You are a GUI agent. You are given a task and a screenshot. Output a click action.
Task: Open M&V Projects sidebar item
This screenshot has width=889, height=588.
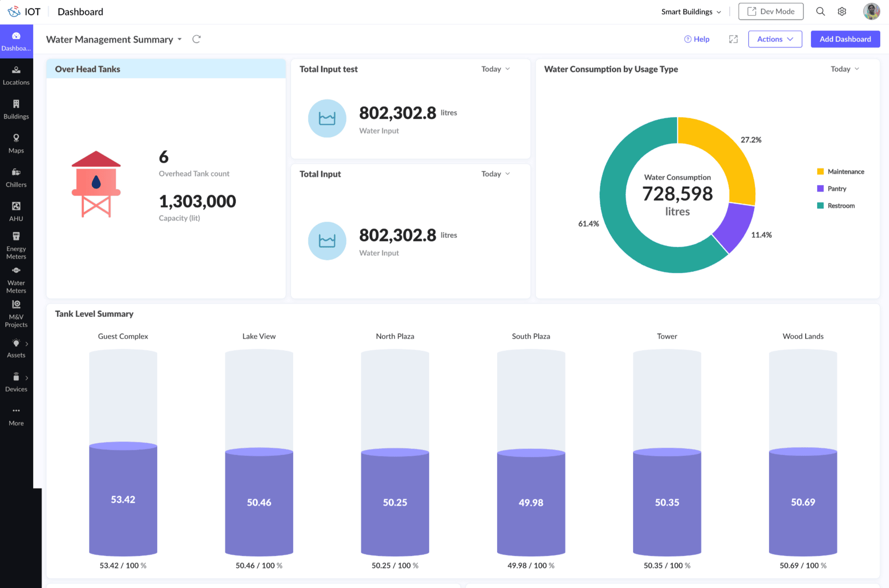(16, 314)
